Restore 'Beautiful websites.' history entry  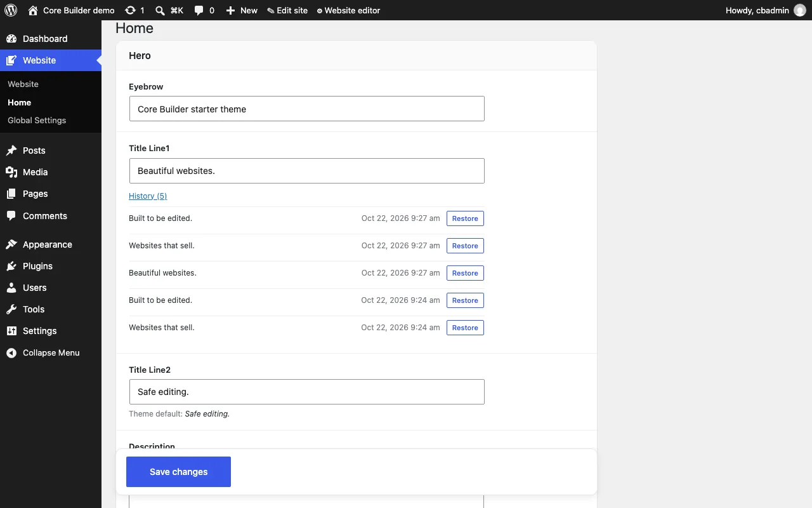point(465,273)
